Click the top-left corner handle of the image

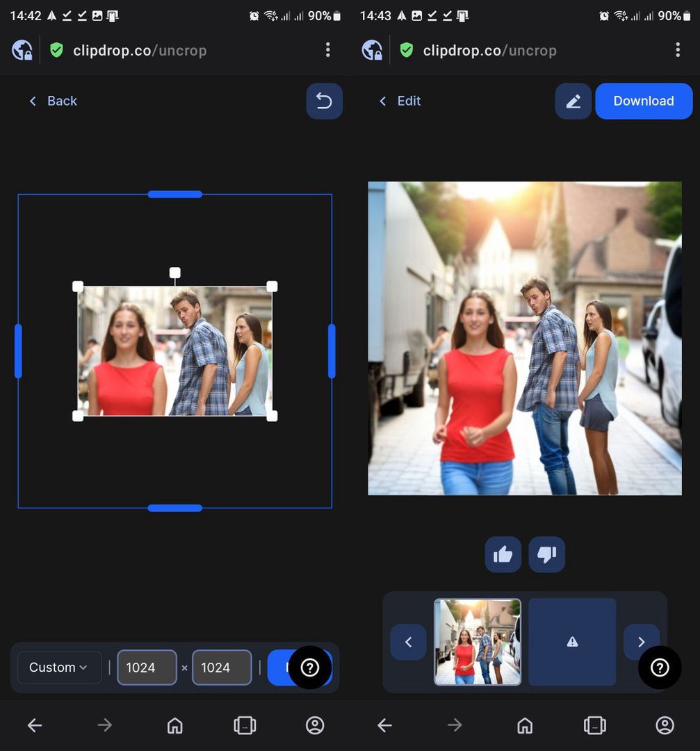click(x=78, y=286)
